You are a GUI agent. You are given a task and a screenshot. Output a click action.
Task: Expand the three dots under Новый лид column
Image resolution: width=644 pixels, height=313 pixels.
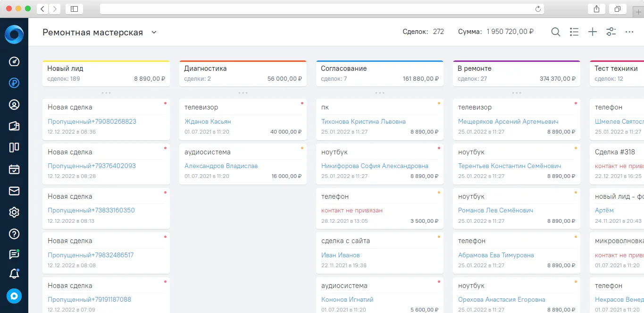click(106, 93)
